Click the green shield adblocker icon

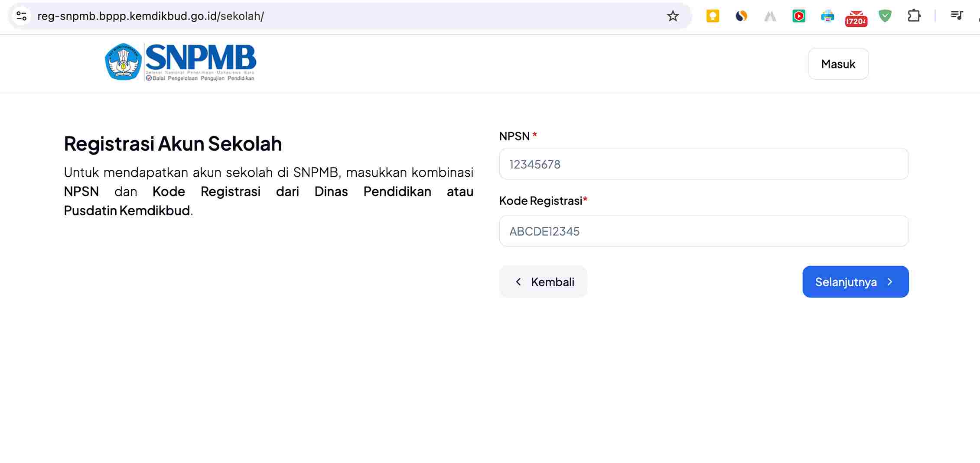pos(885,16)
